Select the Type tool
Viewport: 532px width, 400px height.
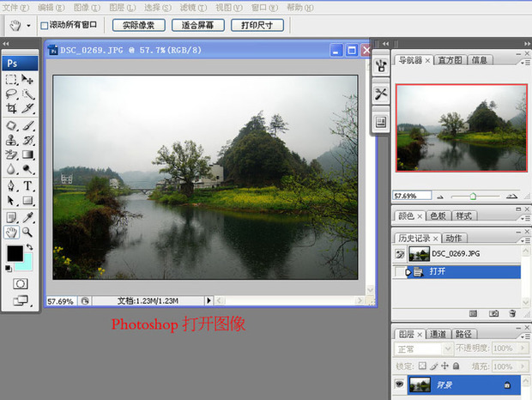(x=27, y=186)
